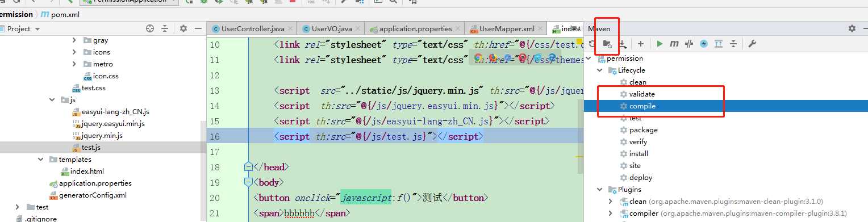The image size is (868, 222).
Task: Close the UserController.java tab
Action: (x=291, y=28)
